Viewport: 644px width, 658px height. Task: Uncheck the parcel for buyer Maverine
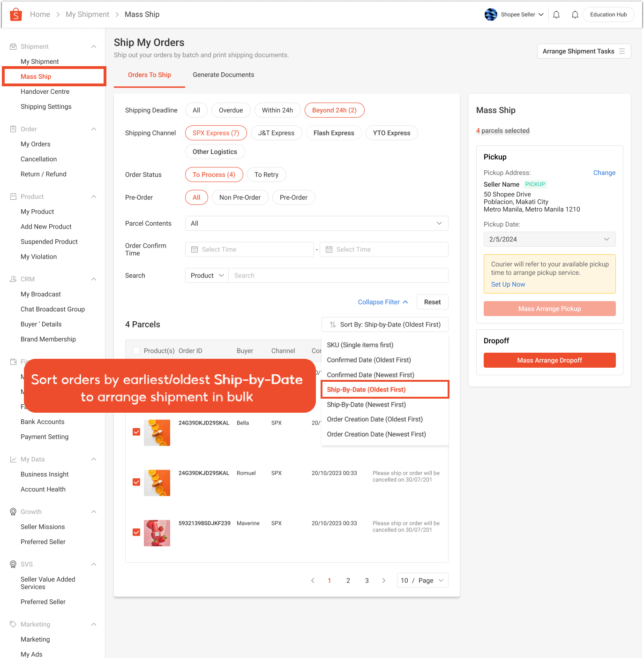pyautogui.click(x=136, y=533)
